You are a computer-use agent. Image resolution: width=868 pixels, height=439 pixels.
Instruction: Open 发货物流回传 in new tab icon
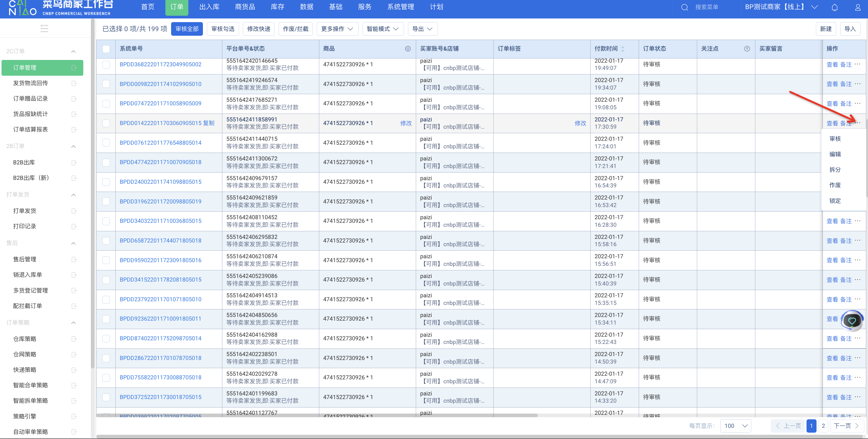[x=74, y=83]
